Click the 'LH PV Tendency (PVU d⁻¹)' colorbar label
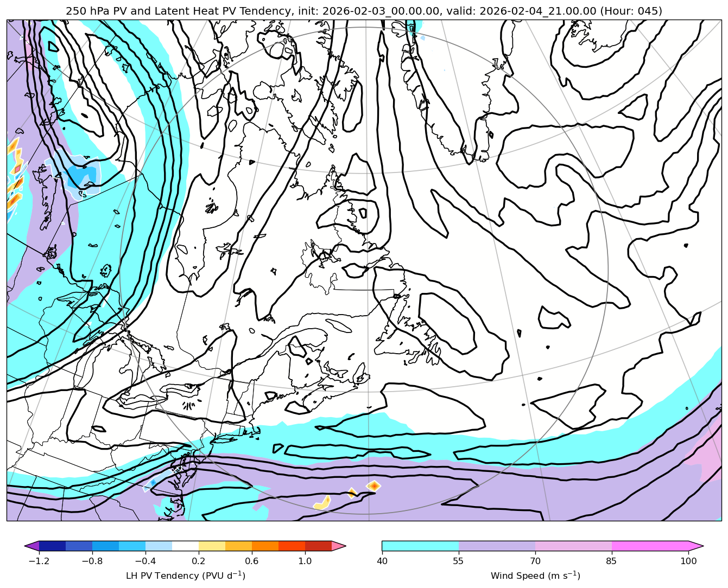Viewport: 728px width, 588px height. [185, 576]
